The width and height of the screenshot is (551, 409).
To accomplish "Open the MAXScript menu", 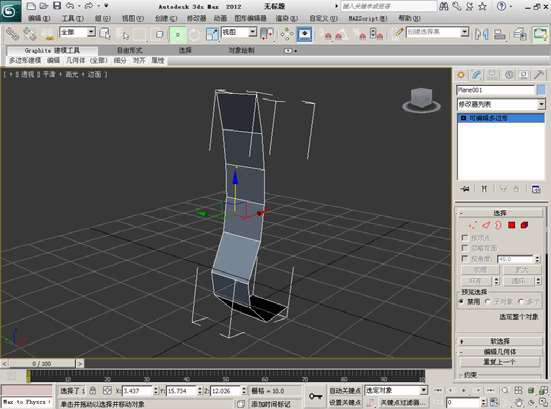I will pos(368,18).
